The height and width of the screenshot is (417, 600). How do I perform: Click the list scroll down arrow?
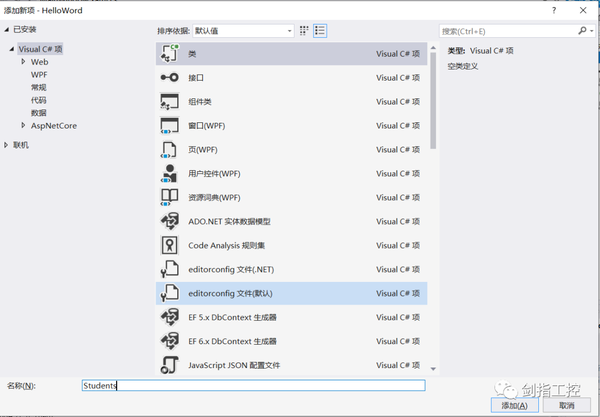click(433, 369)
